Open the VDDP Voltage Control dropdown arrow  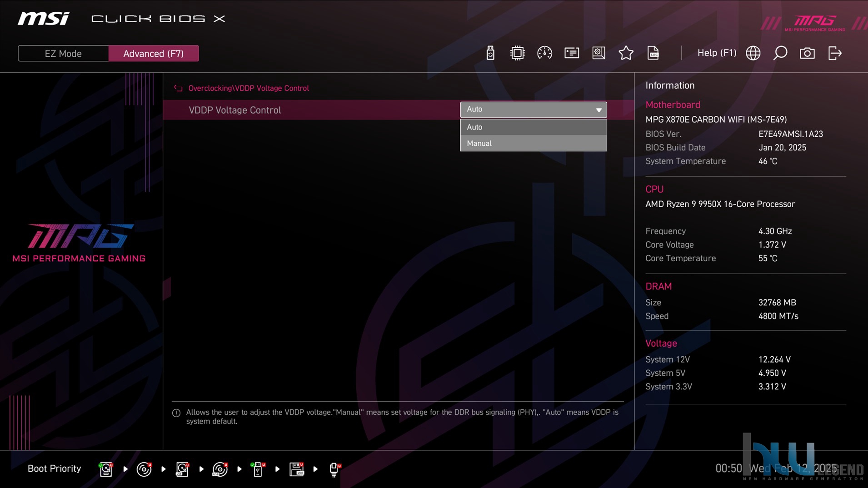[599, 110]
